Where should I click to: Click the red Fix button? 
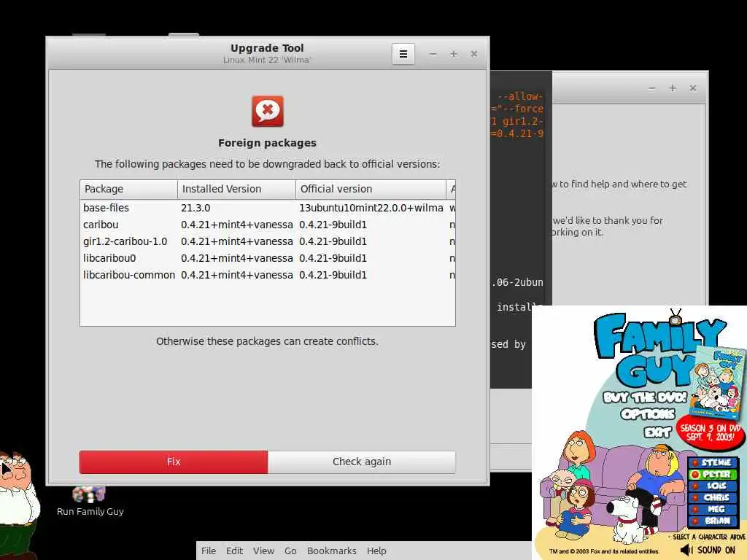[174, 462]
